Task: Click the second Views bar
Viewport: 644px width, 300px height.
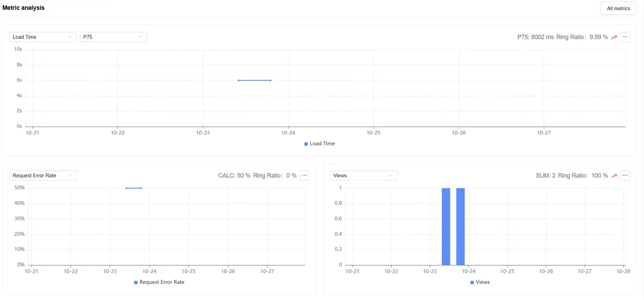Action: tap(460, 226)
